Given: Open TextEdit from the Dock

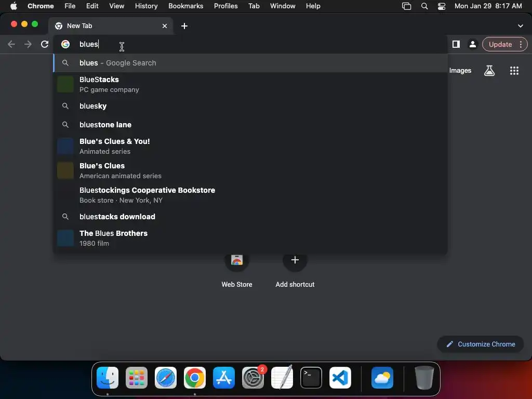Looking at the screenshot, I should pyautogui.click(x=282, y=378).
